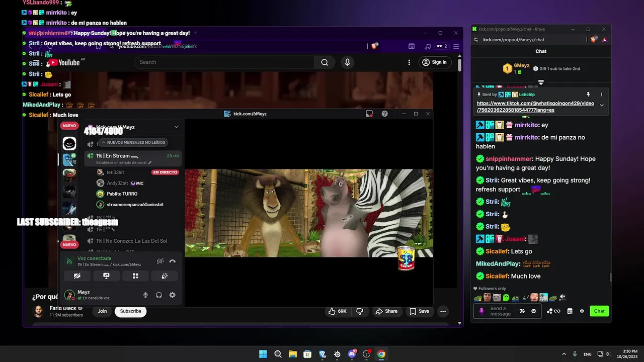This screenshot has height=362, width=644.
Task: Sign in to YouTube
Action: 435,62
